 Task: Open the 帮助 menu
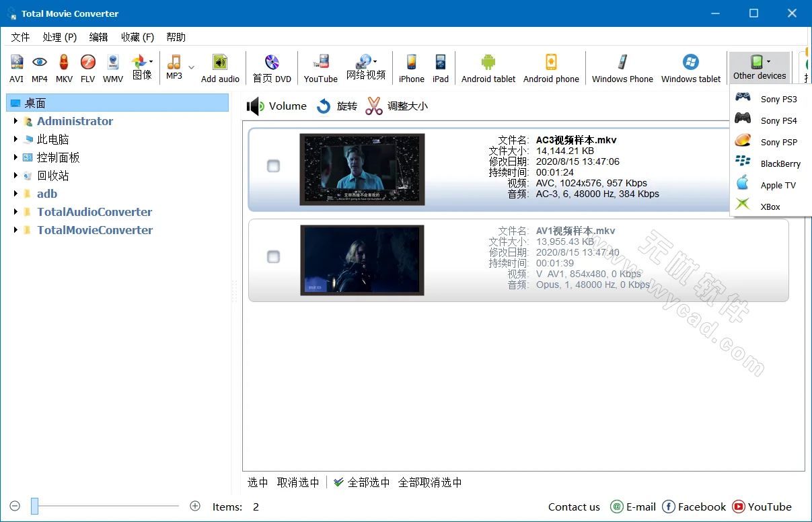pyautogui.click(x=176, y=37)
